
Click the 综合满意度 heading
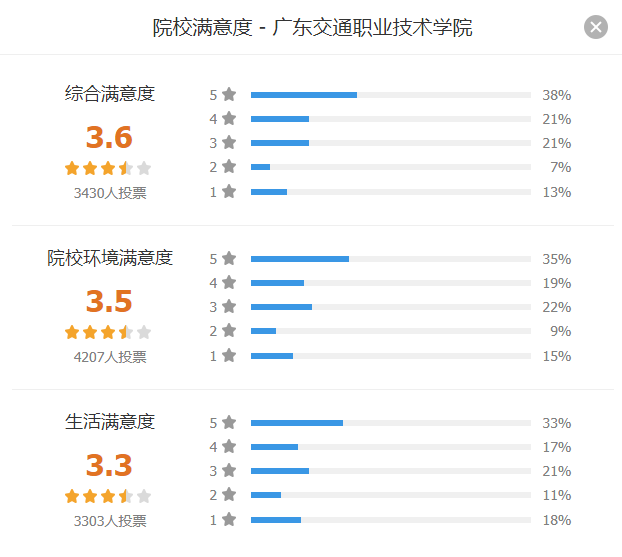pyautogui.click(x=110, y=94)
